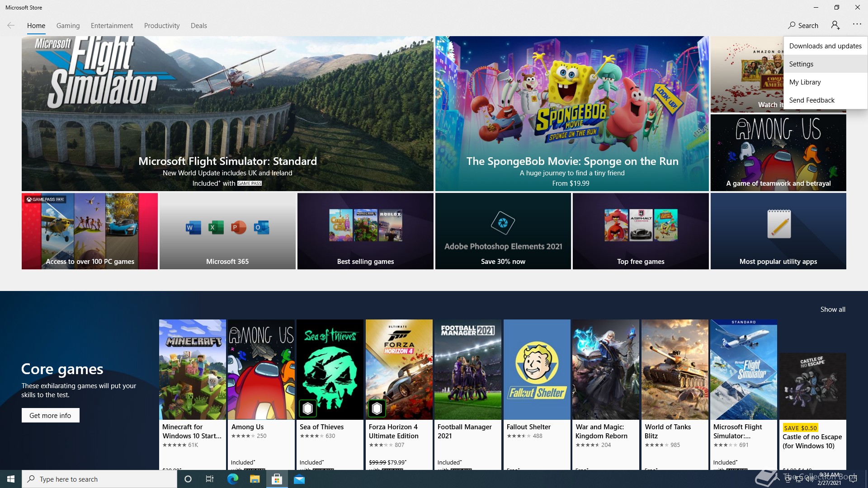Open the three-dot See more menu
868x488 pixels.
tap(857, 24)
